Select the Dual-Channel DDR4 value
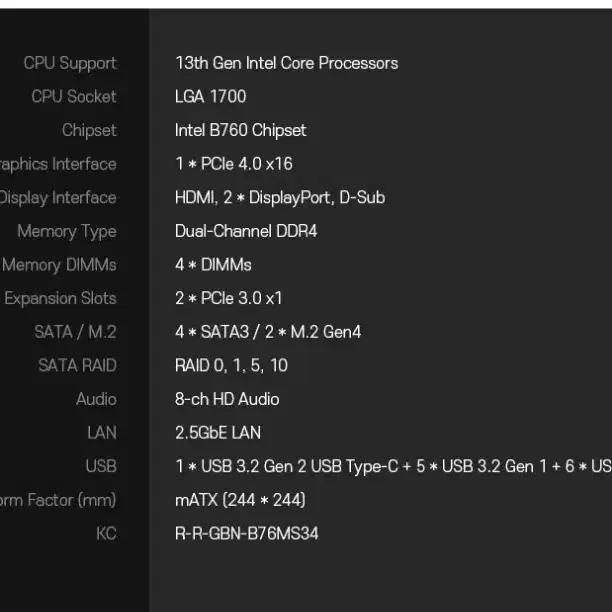612x612 pixels. (246, 231)
